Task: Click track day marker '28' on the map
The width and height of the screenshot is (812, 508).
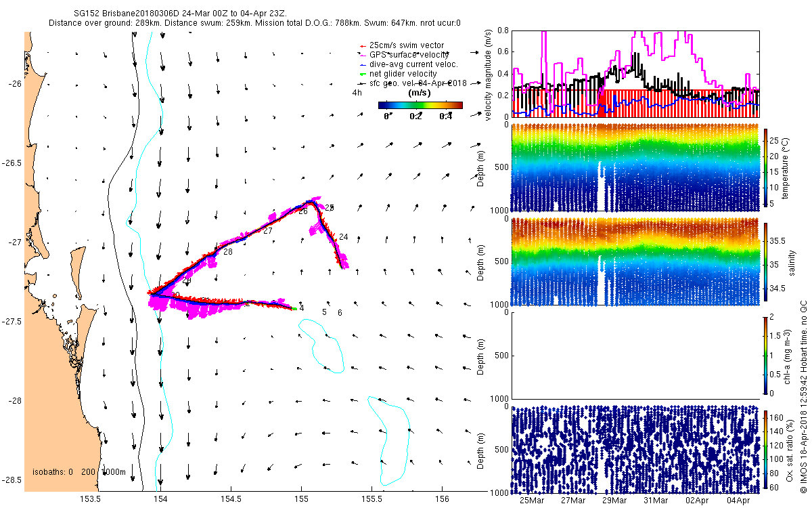Action: pyautogui.click(x=227, y=252)
